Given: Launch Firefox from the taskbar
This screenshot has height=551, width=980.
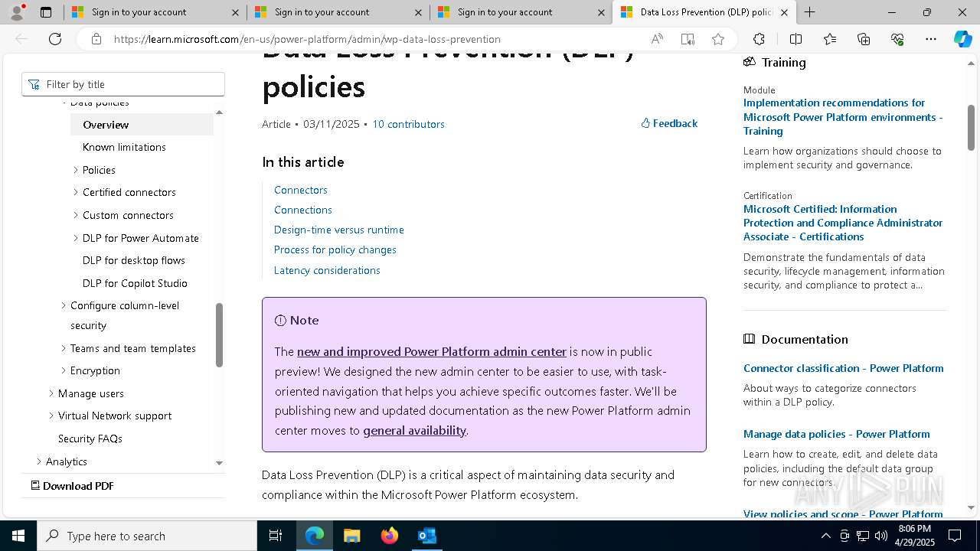Looking at the screenshot, I should [x=389, y=536].
